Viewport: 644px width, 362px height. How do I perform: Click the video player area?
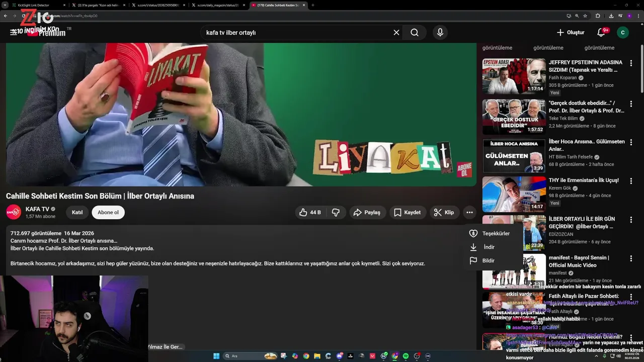click(x=241, y=114)
